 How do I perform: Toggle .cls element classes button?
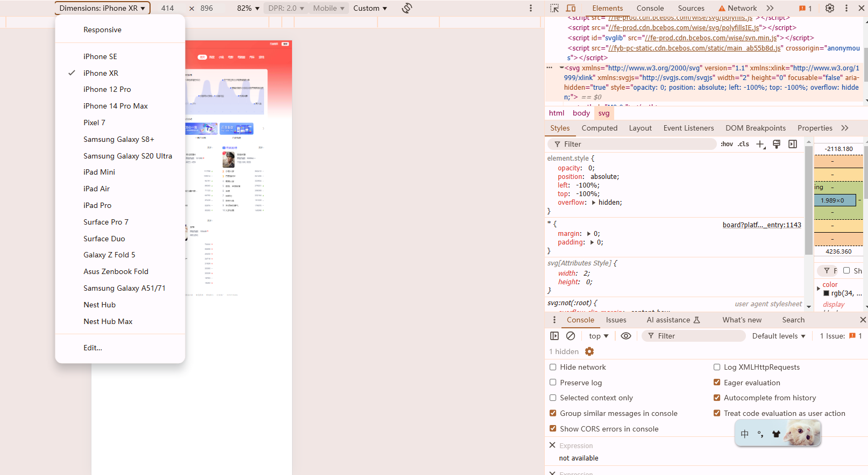(x=743, y=144)
